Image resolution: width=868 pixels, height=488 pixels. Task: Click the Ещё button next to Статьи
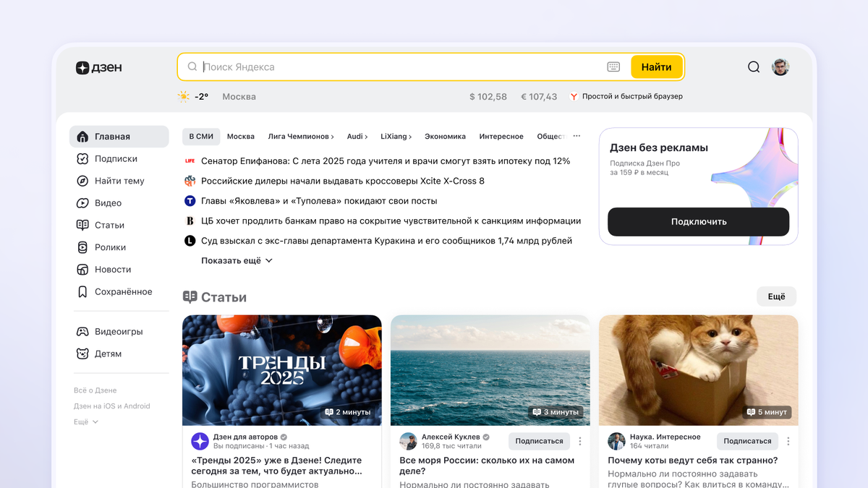tap(777, 296)
